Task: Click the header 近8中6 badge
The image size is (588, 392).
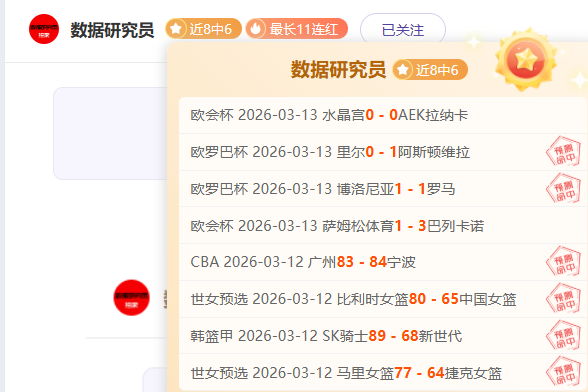Action: (203, 29)
